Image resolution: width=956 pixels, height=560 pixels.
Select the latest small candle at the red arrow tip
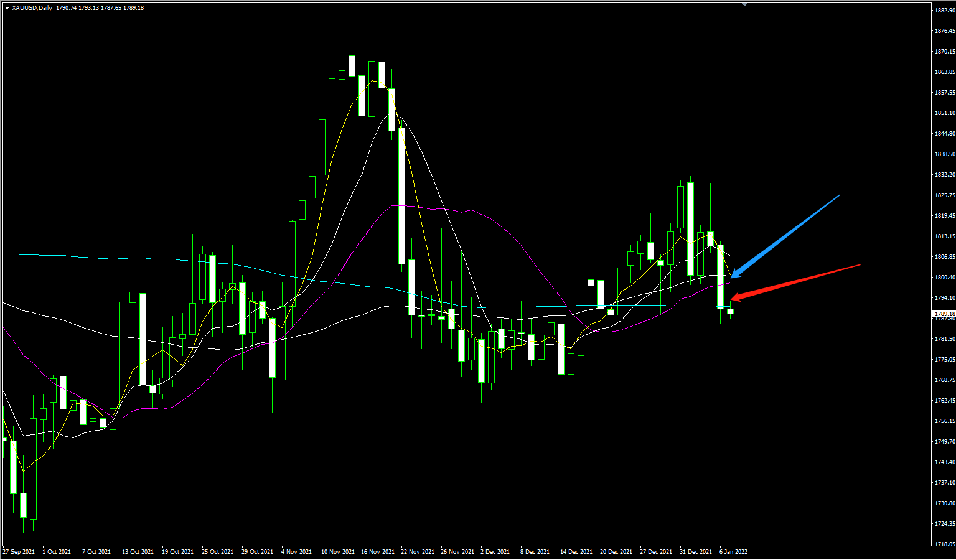[x=731, y=311]
